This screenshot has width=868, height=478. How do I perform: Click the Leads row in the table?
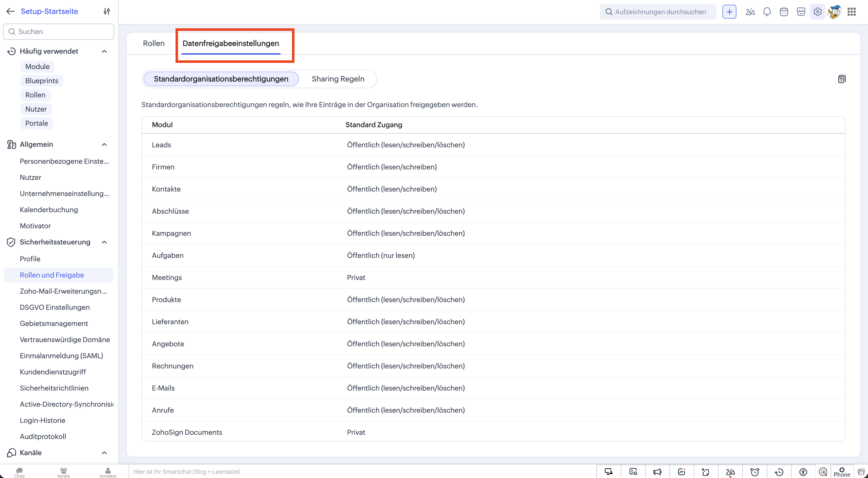tap(493, 145)
